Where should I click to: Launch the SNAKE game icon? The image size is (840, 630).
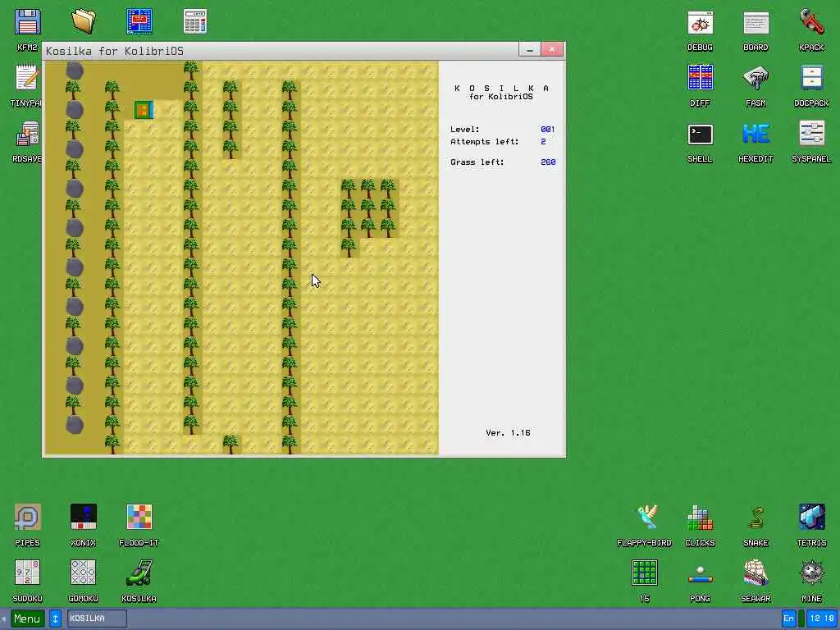756,517
